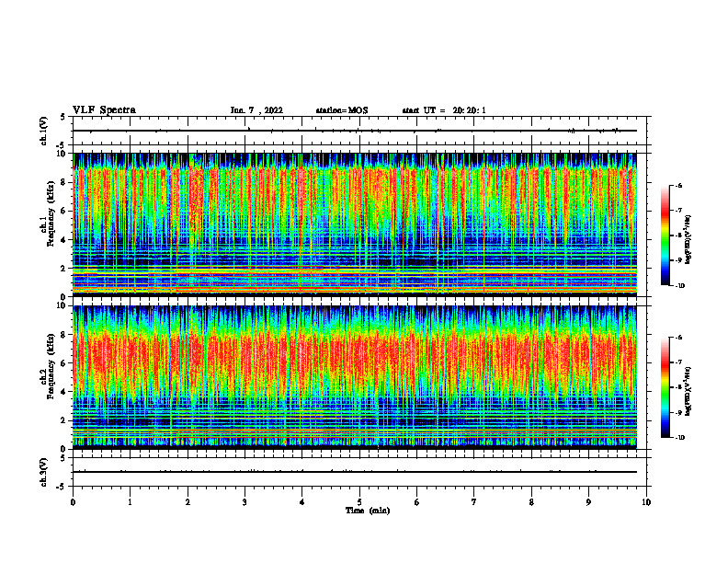Click time tick "8" on bottom axis

(x=531, y=502)
